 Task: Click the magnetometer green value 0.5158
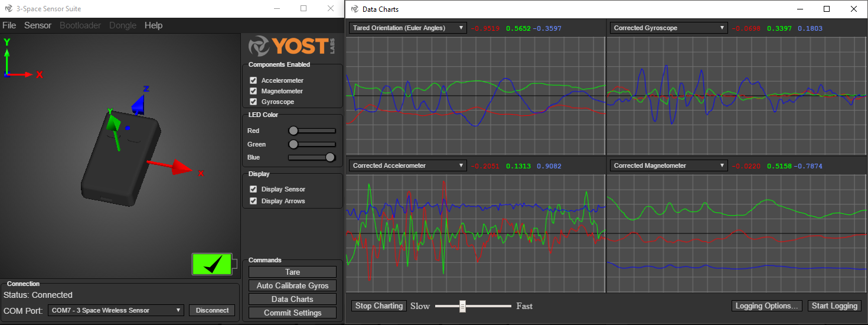tap(779, 166)
